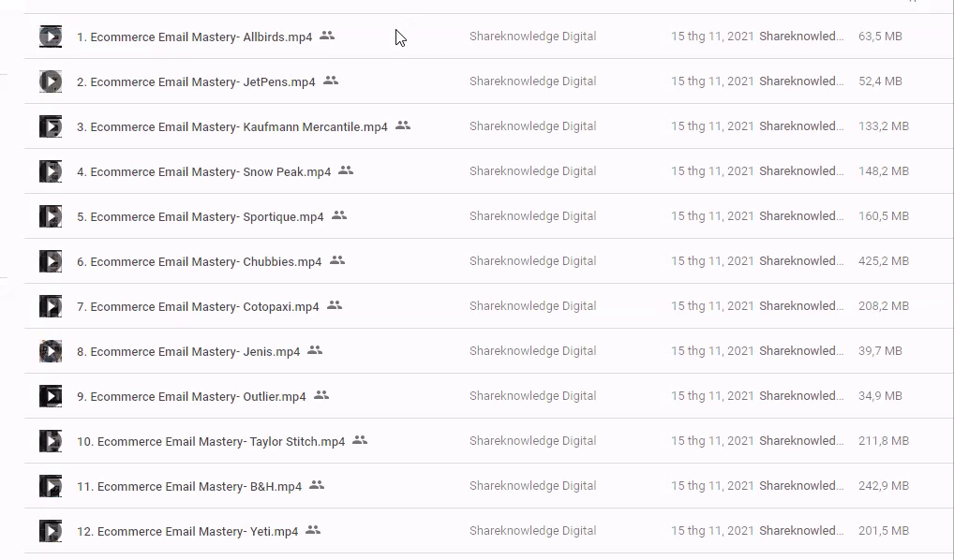Click the owner Shareknowledge Digital on Allbirds row
Viewport: 954px width, 560px height.
(x=532, y=37)
